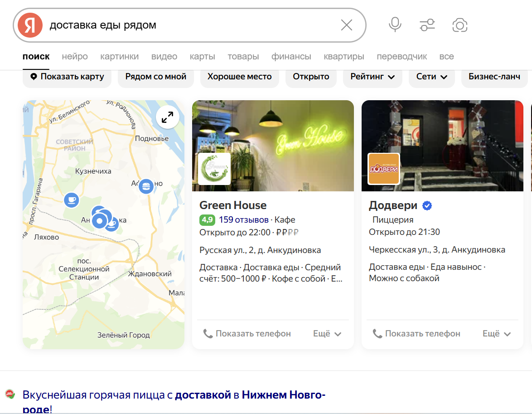Open the карты tab
The image size is (532, 414).
pos(202,56)
